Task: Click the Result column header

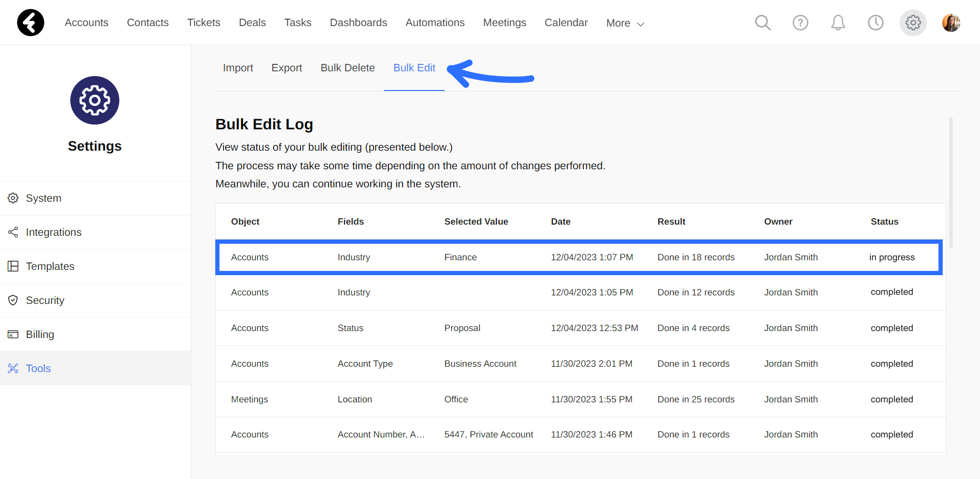Action: pos(671,221)
